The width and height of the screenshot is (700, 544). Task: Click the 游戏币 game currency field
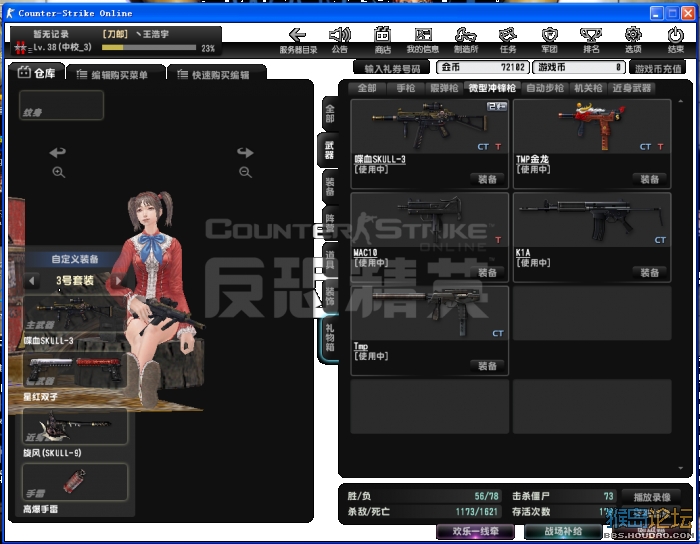[x=579, y=67]
